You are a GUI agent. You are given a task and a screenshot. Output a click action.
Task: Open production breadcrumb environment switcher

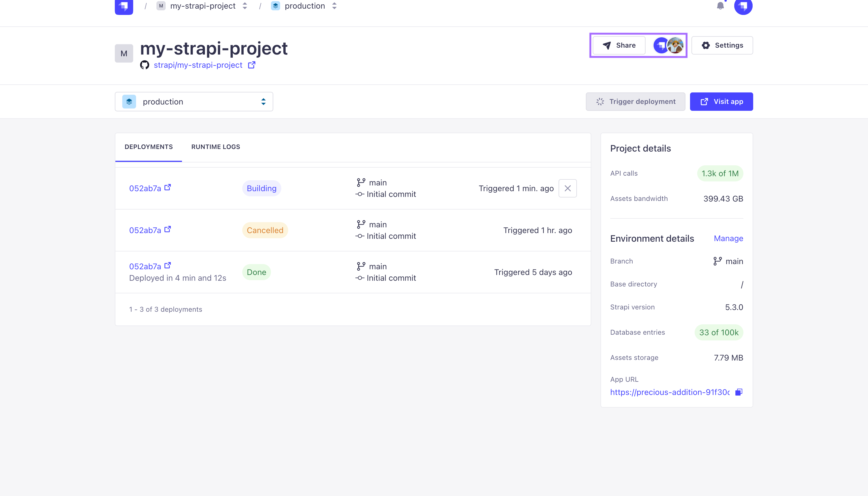pos(334,6)
